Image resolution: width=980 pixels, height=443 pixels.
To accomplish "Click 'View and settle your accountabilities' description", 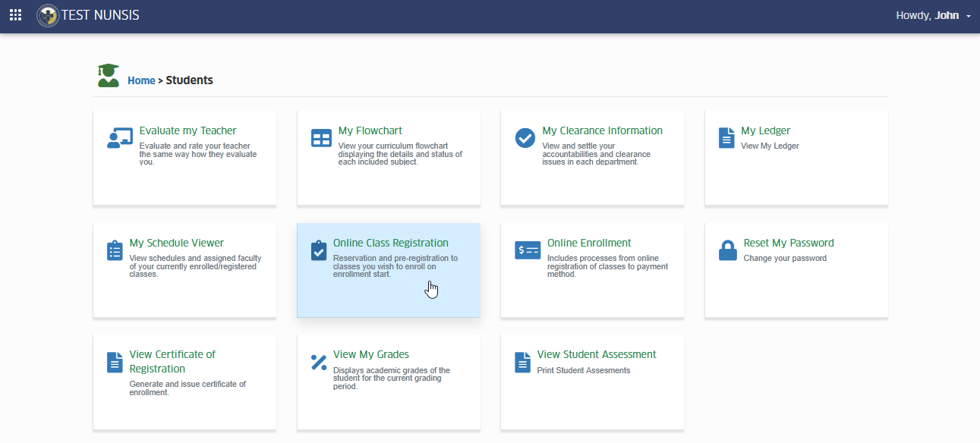I will [x=596, y=154].
